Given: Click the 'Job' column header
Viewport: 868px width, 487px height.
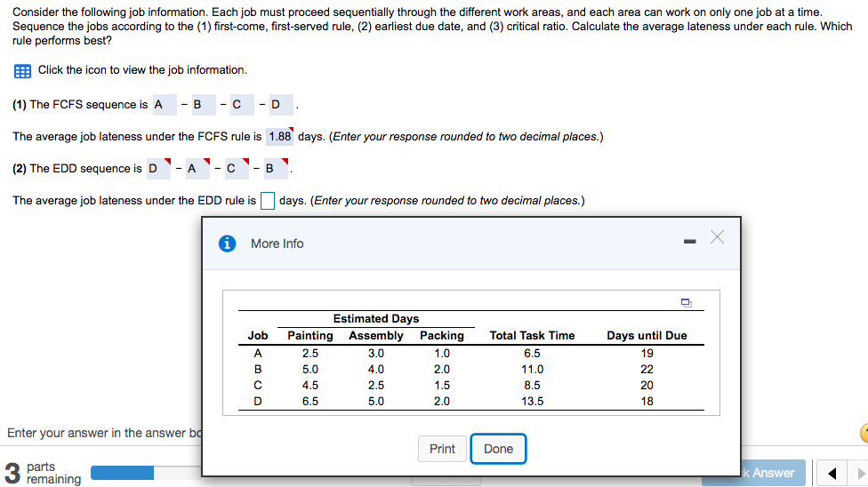Looking at the screenshot, I should (x=257, y=335).
